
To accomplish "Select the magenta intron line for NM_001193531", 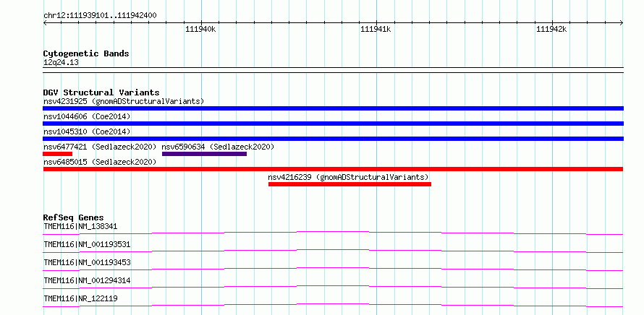I will [x=333, y=251].
